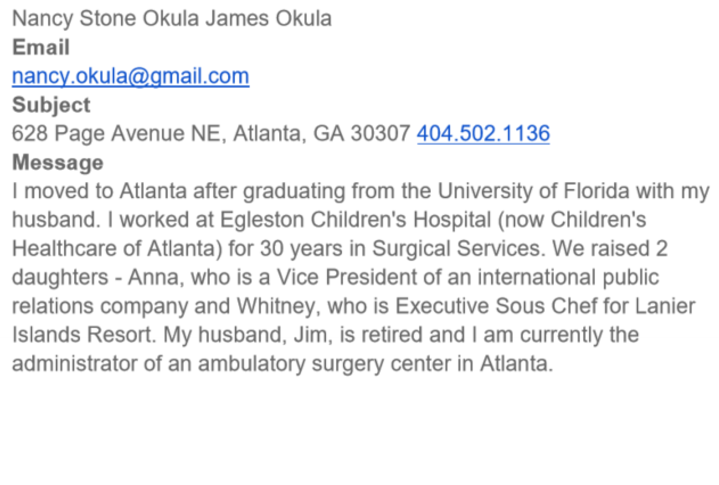
Task: Click the words 'Surgical Services'
Action: 456,248
